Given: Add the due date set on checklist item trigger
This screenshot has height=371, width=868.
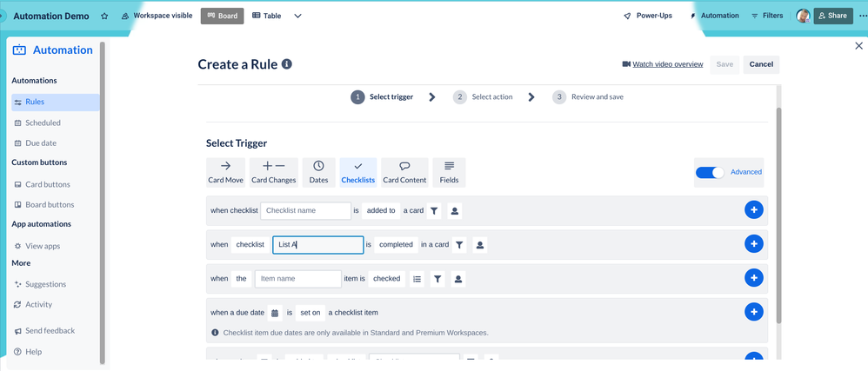Looking at the screenshot, I should pos(753,312).
